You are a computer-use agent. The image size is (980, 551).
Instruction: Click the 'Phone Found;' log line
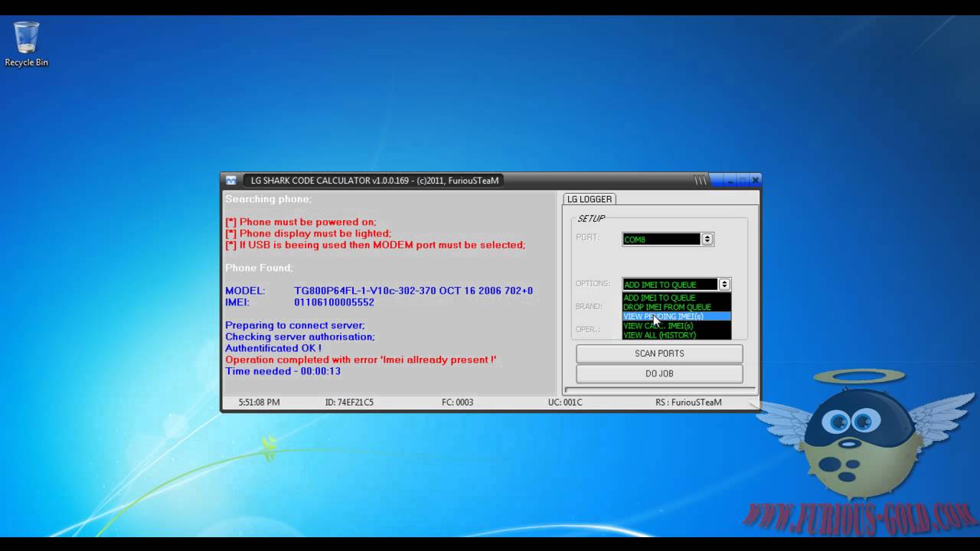coord(259,268)
